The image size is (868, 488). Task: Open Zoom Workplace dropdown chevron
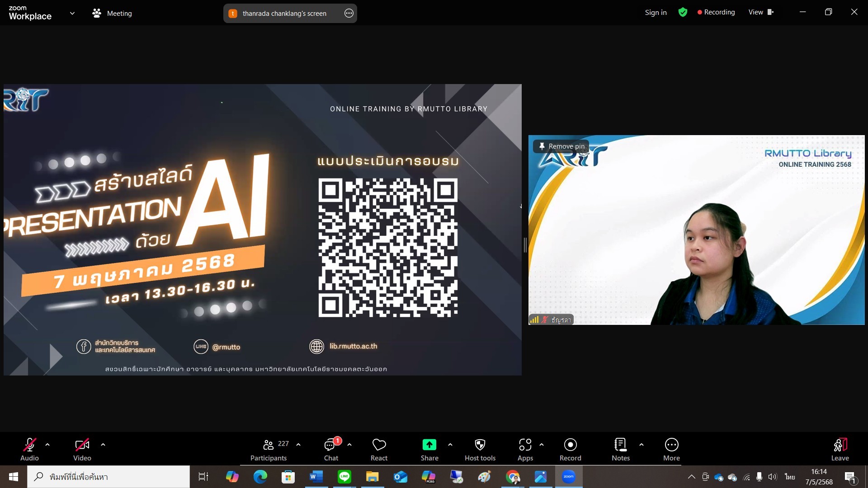pos(72,14)
